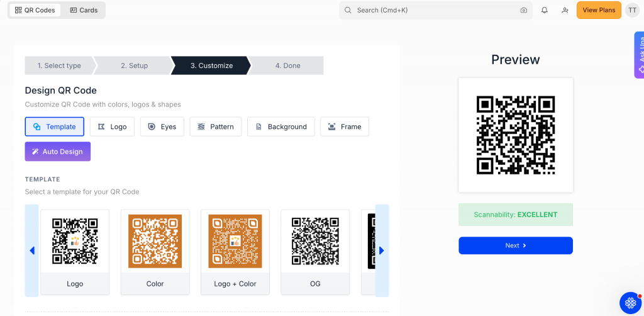Open the chat support bubble icon
The height and width of the screenshot is (316, 644).
pyautogui.click(x=630, y=303)
